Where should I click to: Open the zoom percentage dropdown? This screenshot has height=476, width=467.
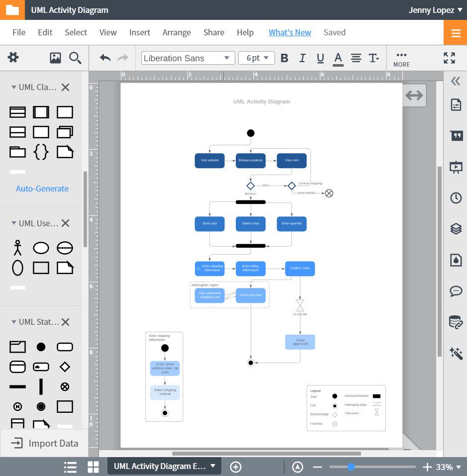pos(448,467)
